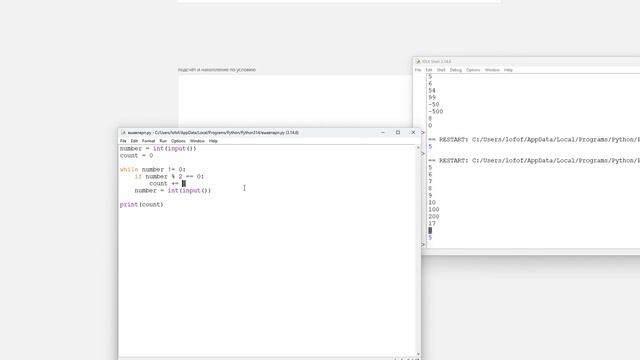The width and height of the screenshot is (640, 360).
Task: Click the value '54' in the shell output
Action: pos(432,91)
